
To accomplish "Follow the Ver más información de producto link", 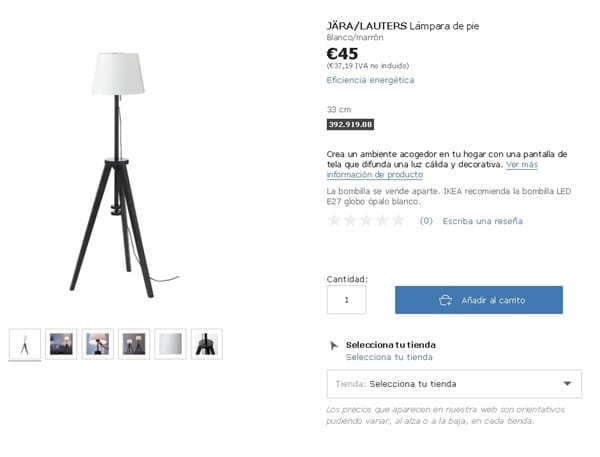I will coord(432,170).
